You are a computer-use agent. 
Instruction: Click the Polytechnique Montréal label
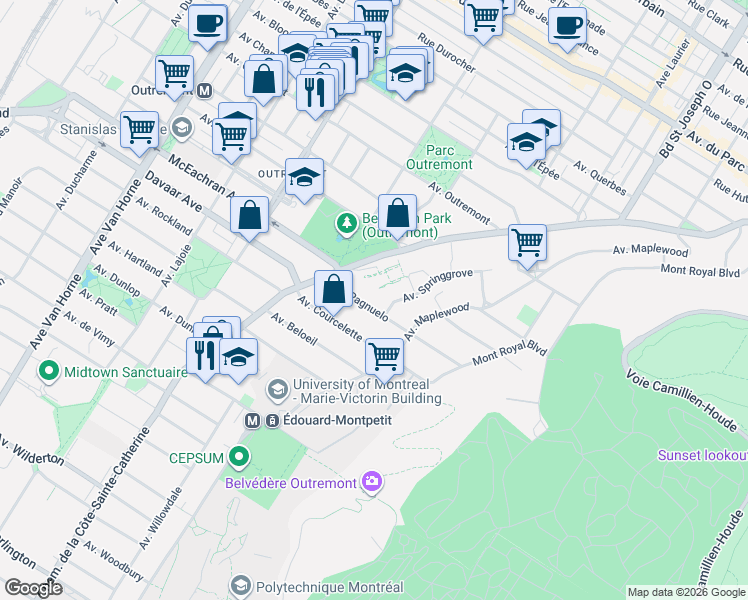(330, 587)
